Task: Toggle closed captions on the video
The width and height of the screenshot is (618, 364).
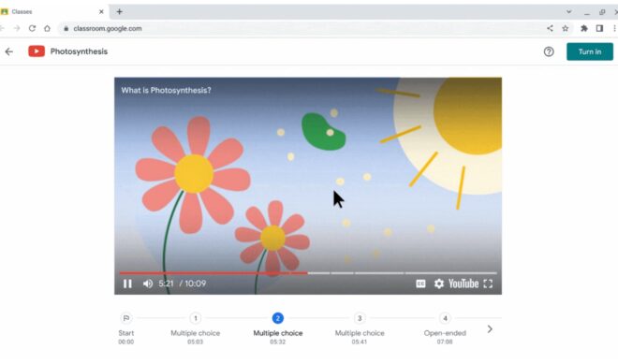Action: (x=420, y=284)
